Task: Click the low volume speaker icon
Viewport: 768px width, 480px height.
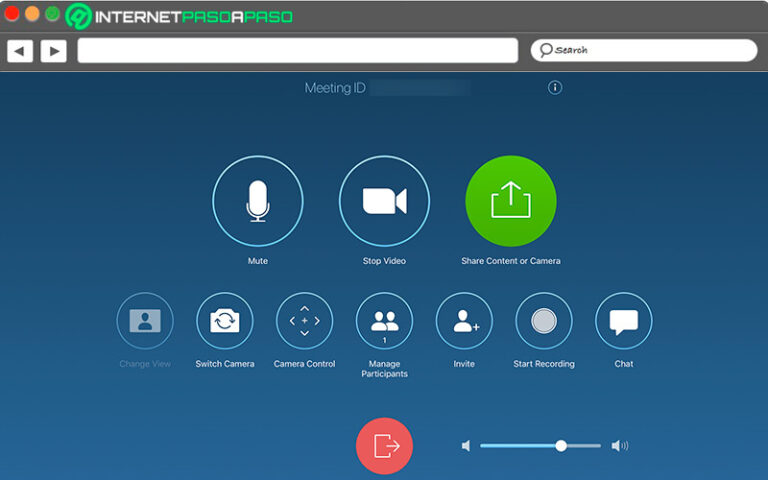Action: click(x=466, y=446)
